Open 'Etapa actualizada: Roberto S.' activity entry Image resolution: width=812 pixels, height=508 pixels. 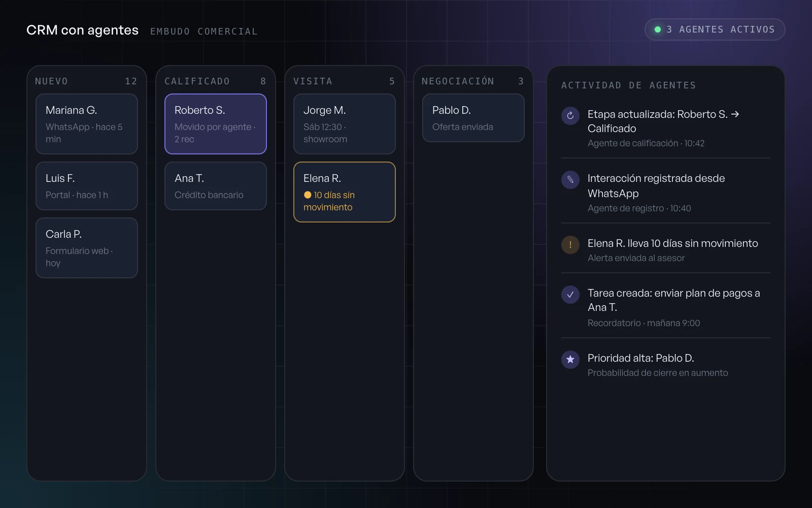point(666,129)
